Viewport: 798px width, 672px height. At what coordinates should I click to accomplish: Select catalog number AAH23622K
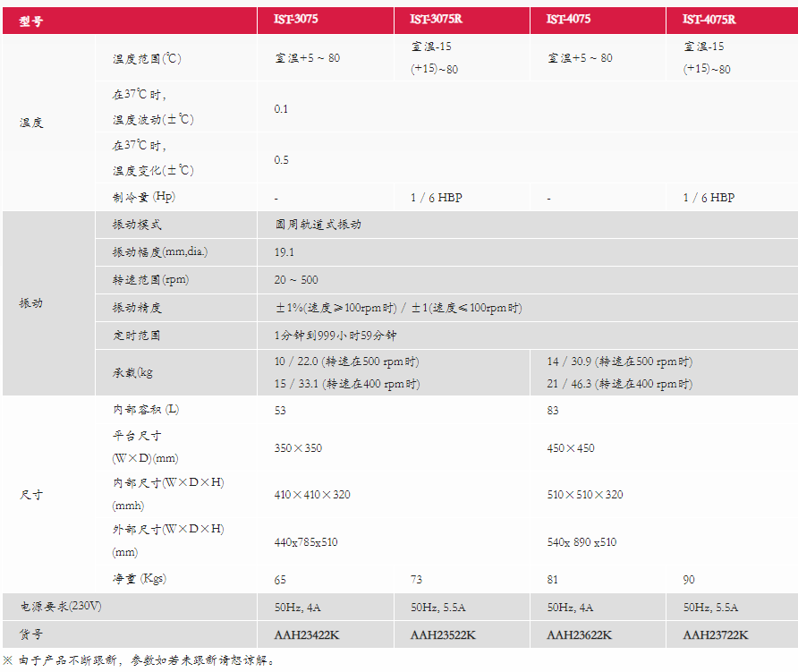pos(579,635)
